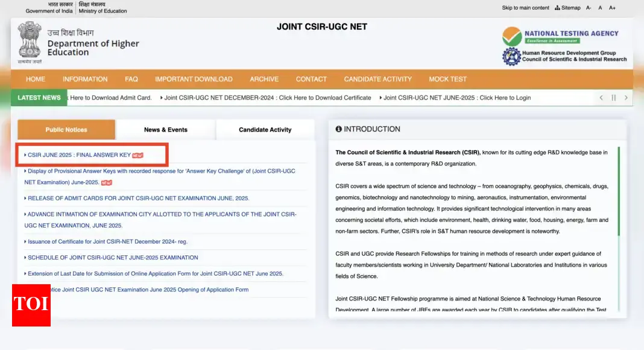Open the CONTACT menu item
This screenshot has width=644, height=350.
click(311, 79)
